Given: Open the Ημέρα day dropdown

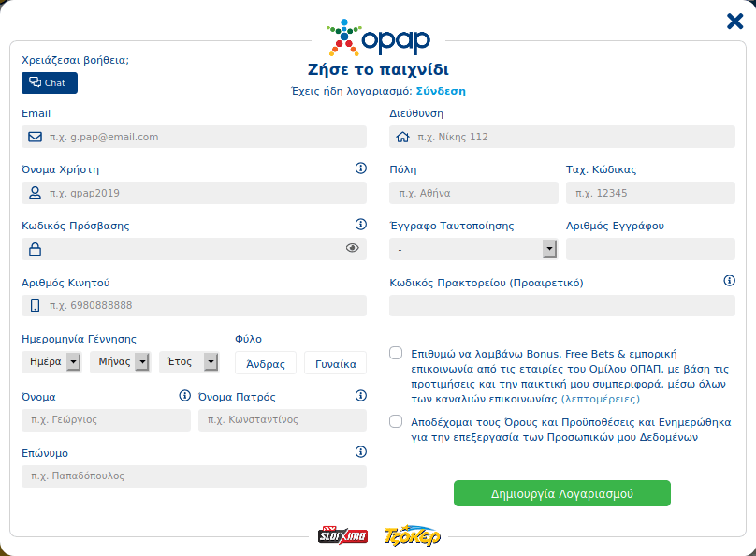Looking at the screenshot, I should click(51, 362).
